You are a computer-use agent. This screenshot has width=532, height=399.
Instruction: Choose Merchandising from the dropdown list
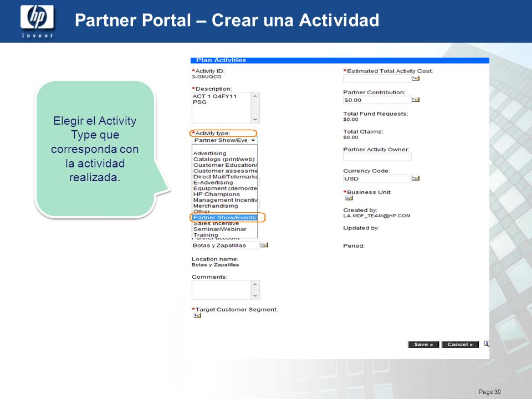[x=216, y=206]
